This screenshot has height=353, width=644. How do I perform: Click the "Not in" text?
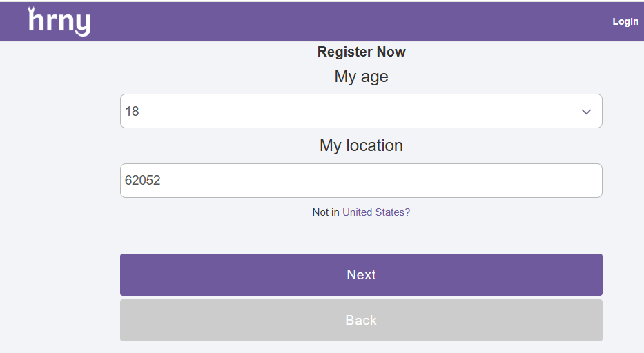(326, 212)
